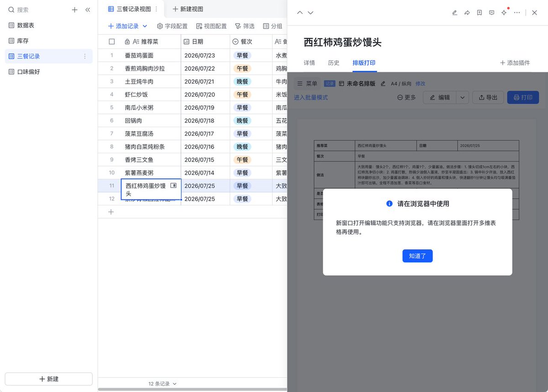Switch to the 历史 tab
Screen dimensions: 548x392
(333, 63)
